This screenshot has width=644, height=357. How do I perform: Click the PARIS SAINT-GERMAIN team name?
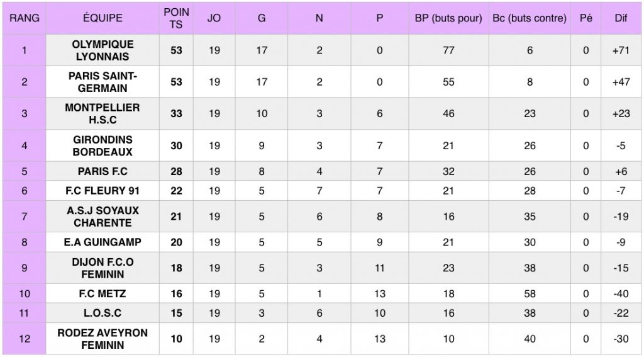[103, 82]
